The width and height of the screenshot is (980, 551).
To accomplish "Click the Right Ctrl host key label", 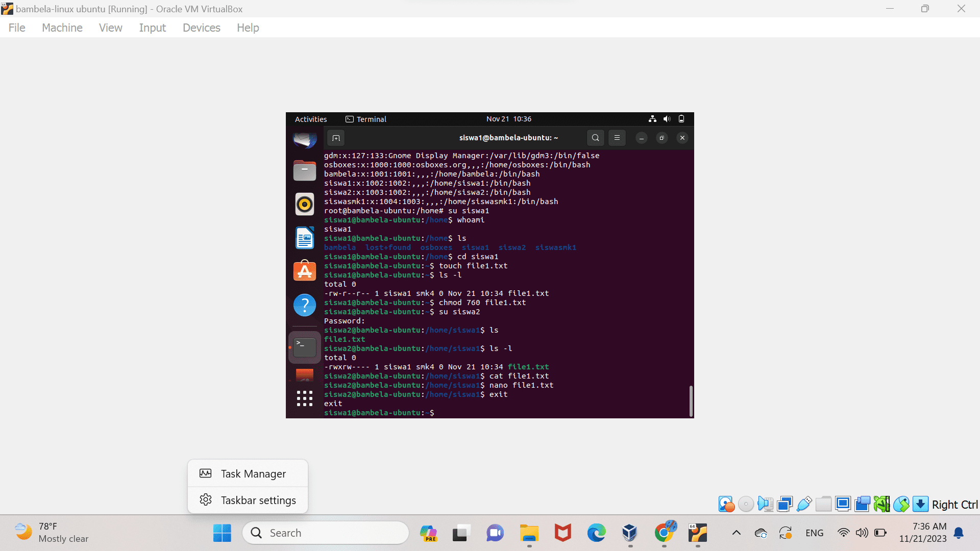I will 954,505.
